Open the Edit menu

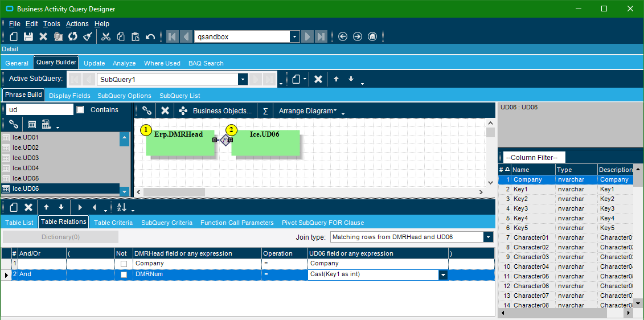point(32,24)
